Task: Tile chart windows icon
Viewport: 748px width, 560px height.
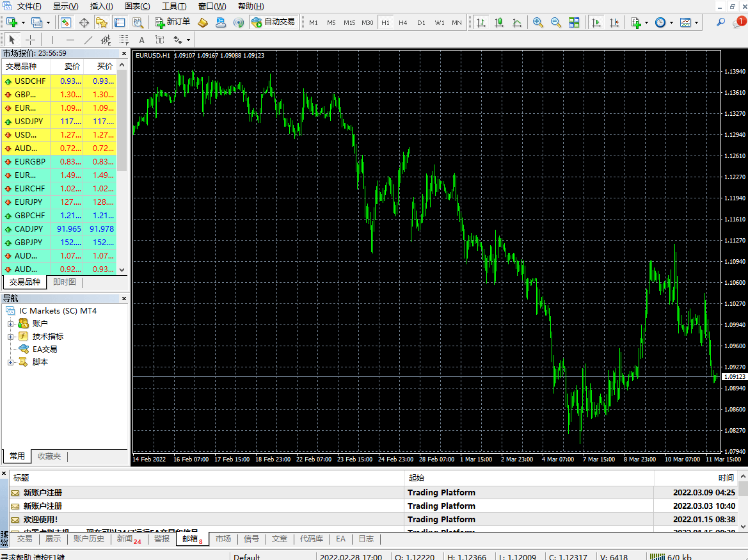Action: (574, 22)
